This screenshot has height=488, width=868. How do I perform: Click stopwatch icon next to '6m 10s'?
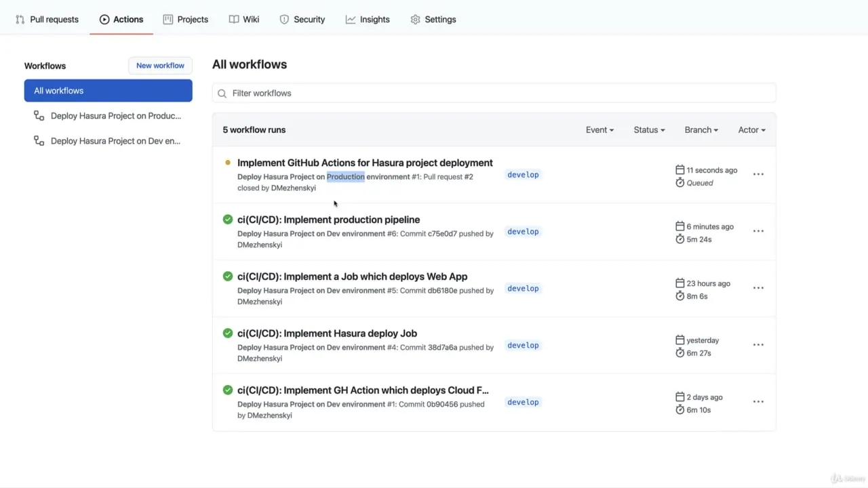pyautogui.click(x=680, y=410)
